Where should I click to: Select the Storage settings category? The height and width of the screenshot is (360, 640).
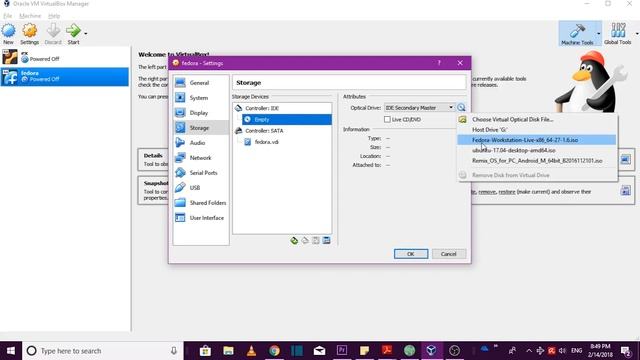(x=200, y=128)
